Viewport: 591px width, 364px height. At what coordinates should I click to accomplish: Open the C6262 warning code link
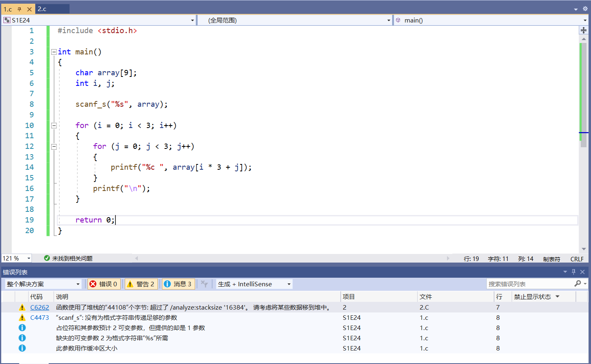click(40, 307)
